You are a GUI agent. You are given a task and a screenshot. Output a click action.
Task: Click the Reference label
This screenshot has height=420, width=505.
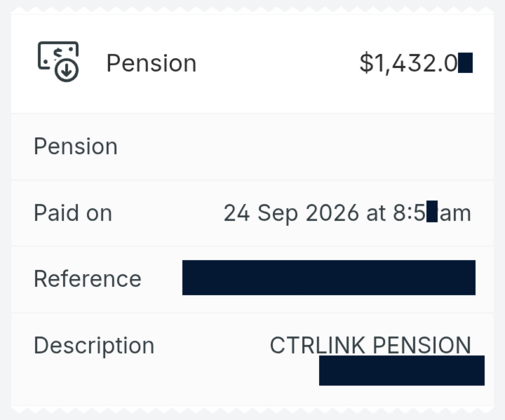tap(88, 278)
